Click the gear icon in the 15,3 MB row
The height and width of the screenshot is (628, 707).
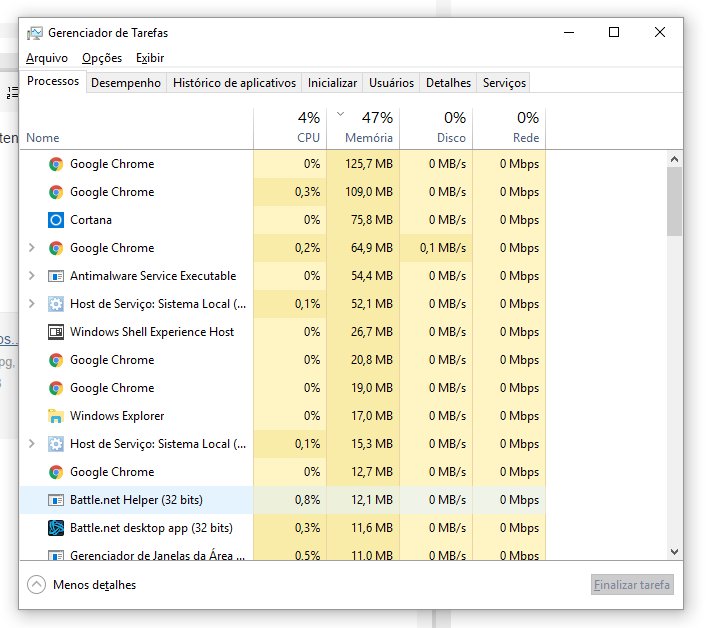tap(56, 444)
